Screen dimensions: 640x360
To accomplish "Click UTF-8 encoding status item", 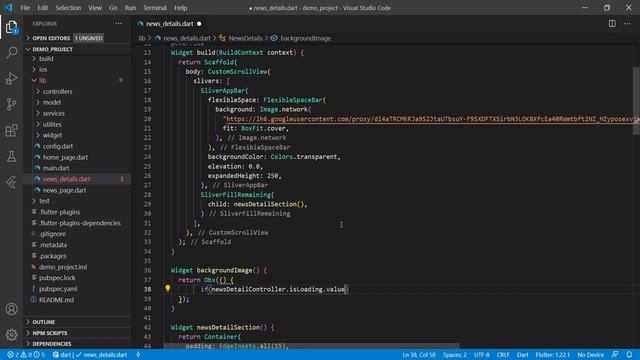I will click(482, 355).
